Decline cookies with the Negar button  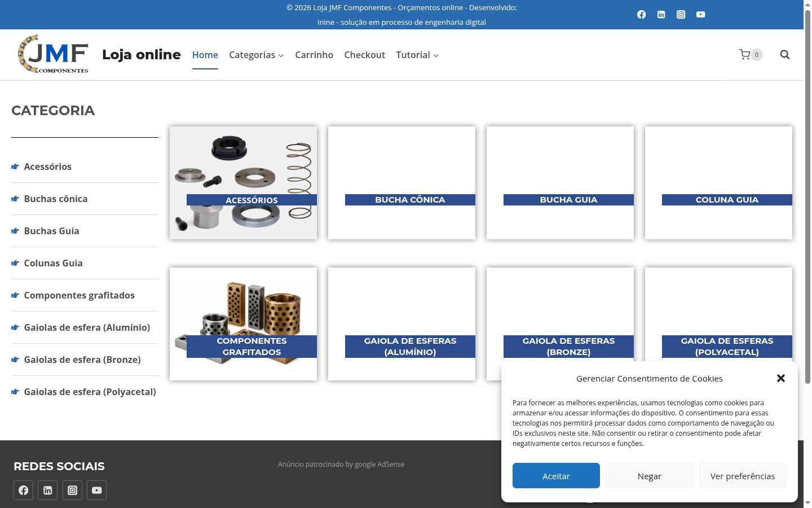(650, 476)
